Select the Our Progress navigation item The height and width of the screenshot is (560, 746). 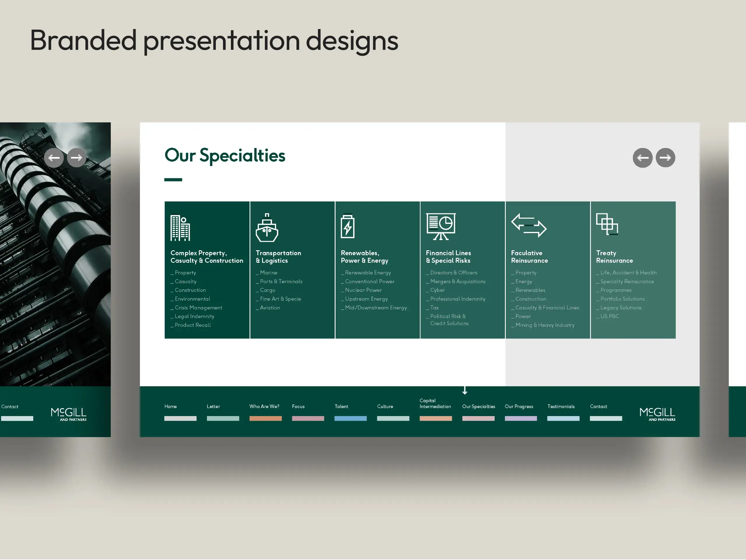[519, 406]
